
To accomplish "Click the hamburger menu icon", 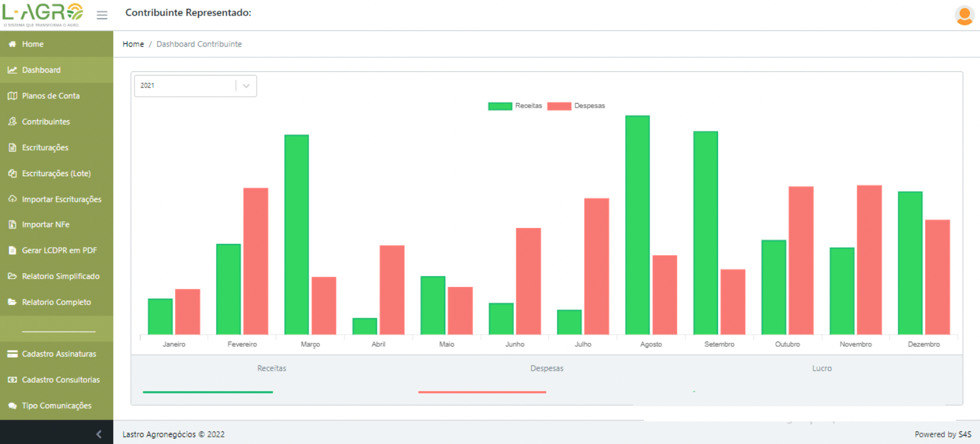I will (102, 15).
